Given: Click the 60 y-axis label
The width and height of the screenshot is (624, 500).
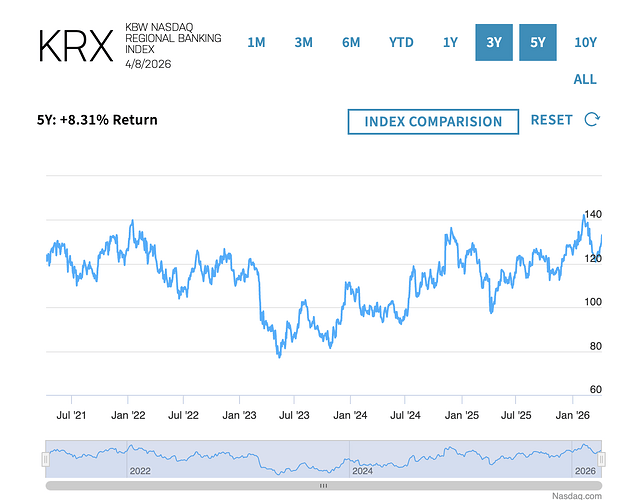Looking at the screenshot, I should 596,389.
